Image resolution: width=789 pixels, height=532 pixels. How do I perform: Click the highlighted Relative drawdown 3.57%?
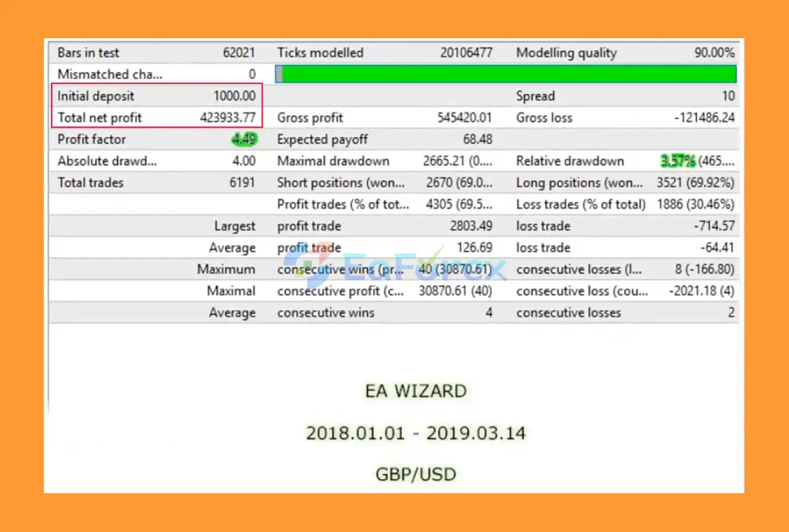coord(679,161)
